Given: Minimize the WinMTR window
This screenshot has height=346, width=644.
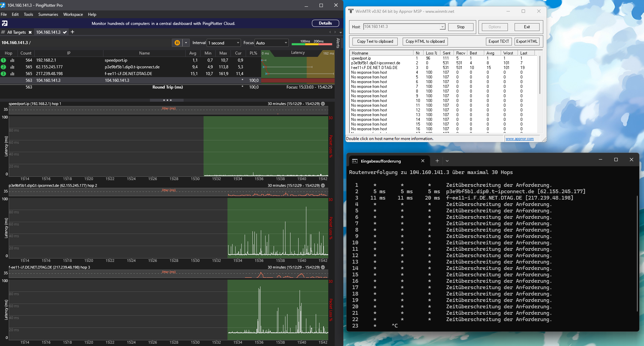Looking at the screenshot, I should [508, 11].
